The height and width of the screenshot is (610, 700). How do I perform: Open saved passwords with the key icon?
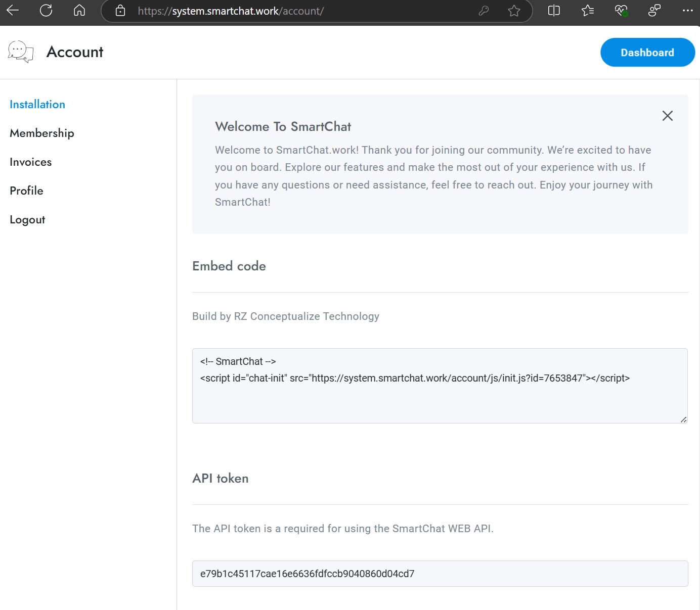tap(484, 11)
